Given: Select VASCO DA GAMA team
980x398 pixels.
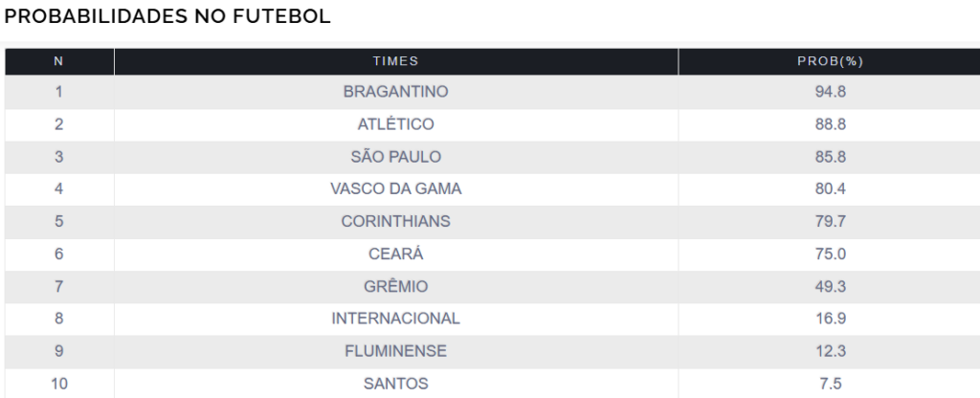Looking at the screenshot, I should pyautogui.click(x=395, y=189).
